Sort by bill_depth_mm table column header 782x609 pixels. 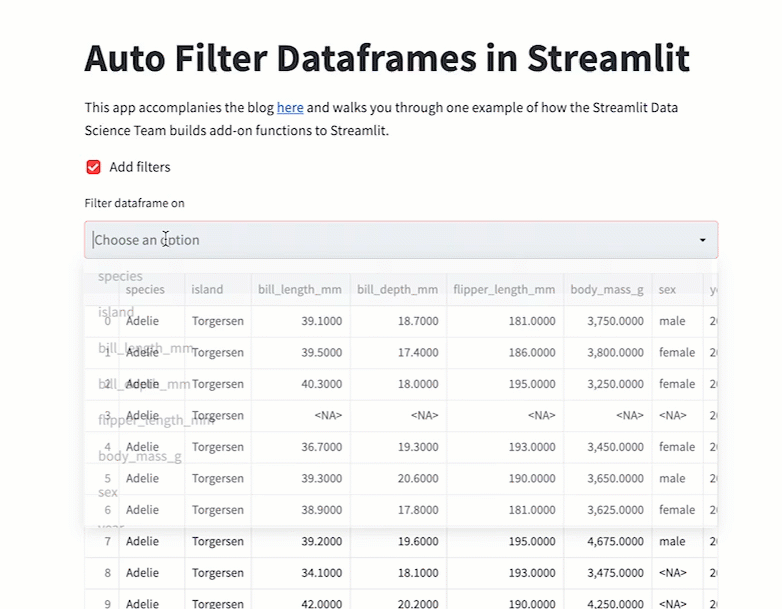pyautogui.click(x=398, y=289)
